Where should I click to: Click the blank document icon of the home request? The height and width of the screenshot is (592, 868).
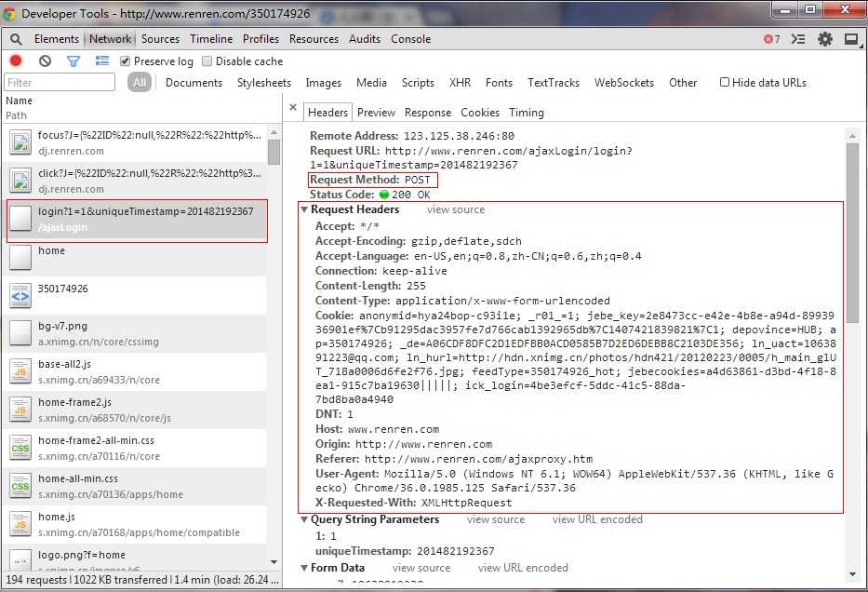[x=20, y=258]
